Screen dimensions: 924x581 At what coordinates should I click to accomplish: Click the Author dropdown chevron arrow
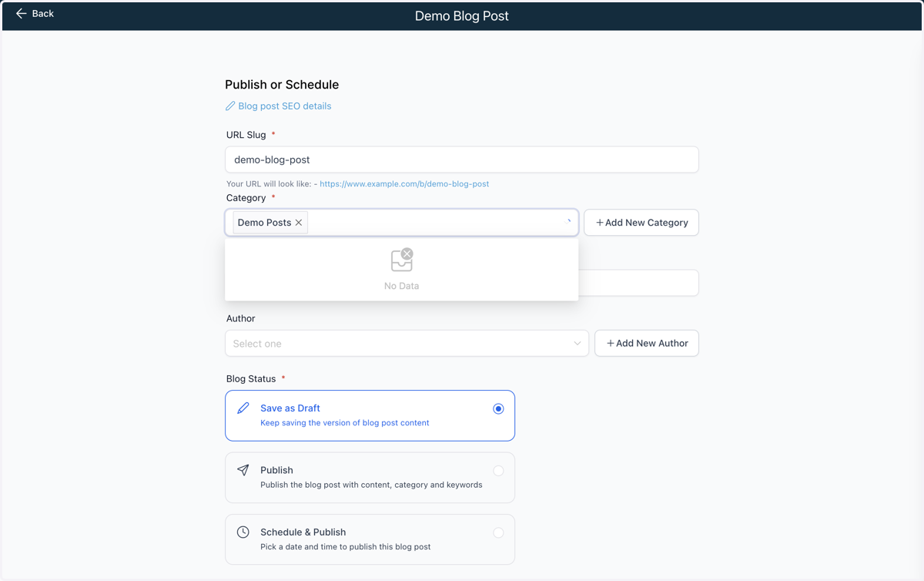pos(577,344)
